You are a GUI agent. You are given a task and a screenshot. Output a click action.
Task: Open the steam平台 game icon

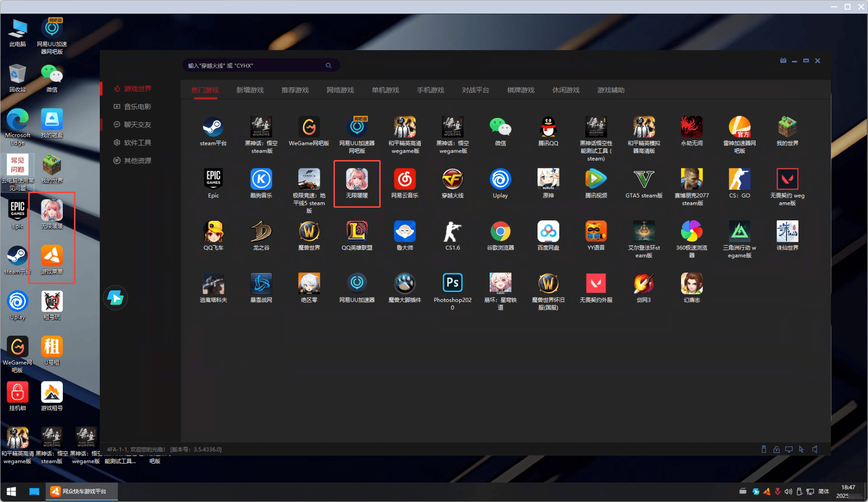[x=213, y=127]
